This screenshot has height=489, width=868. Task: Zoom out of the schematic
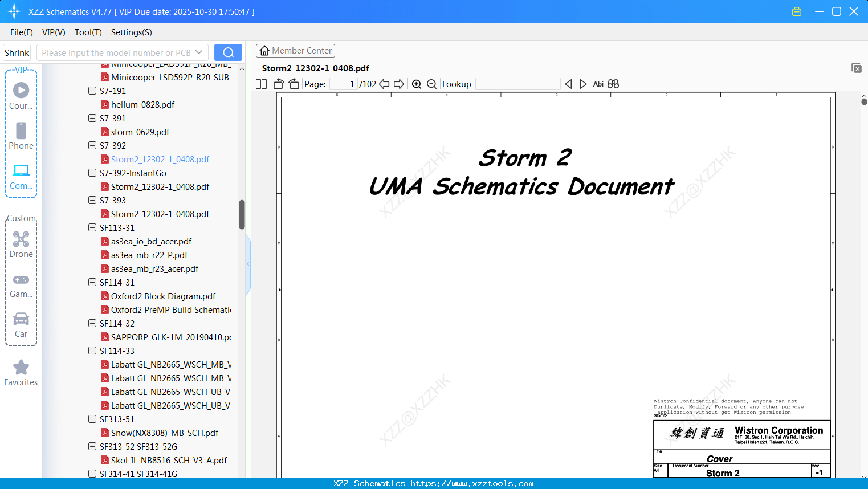tap(431, 84)
